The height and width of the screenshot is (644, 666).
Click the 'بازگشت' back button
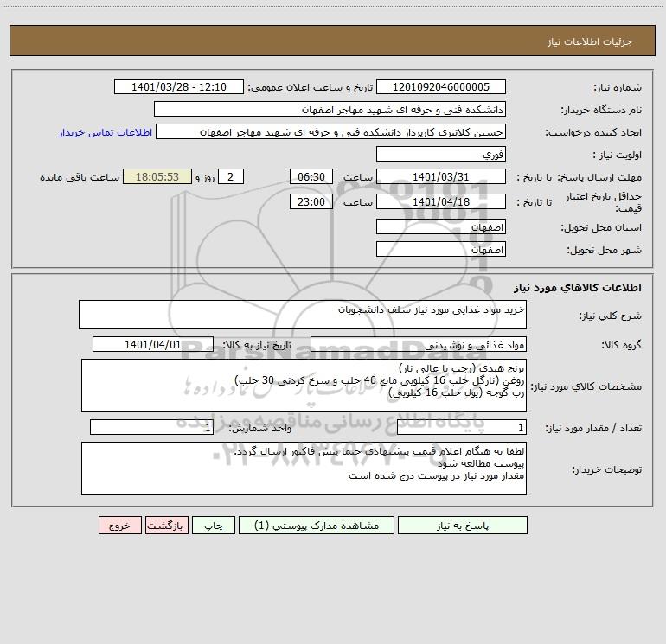point(166,526)
